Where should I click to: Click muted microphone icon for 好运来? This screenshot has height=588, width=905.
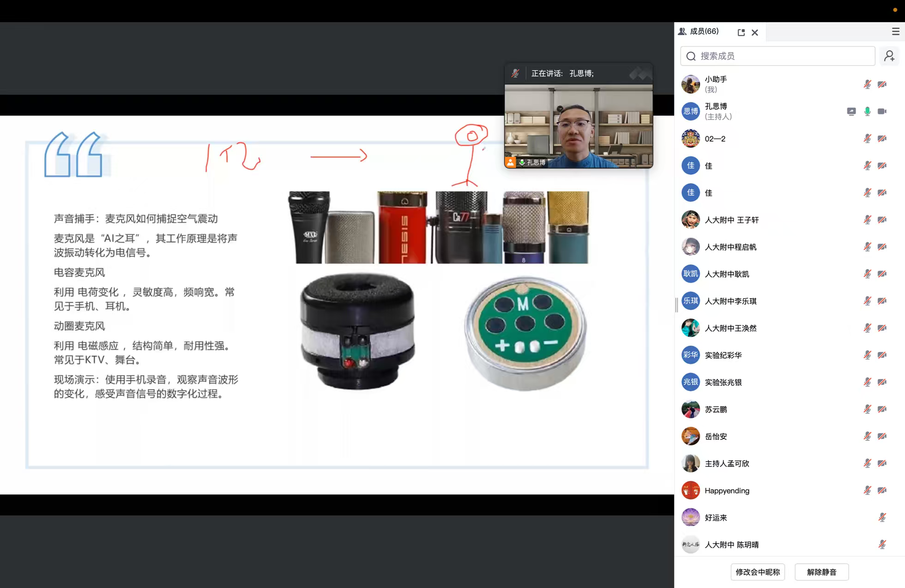pyautogui.click(x=882, y=517)
